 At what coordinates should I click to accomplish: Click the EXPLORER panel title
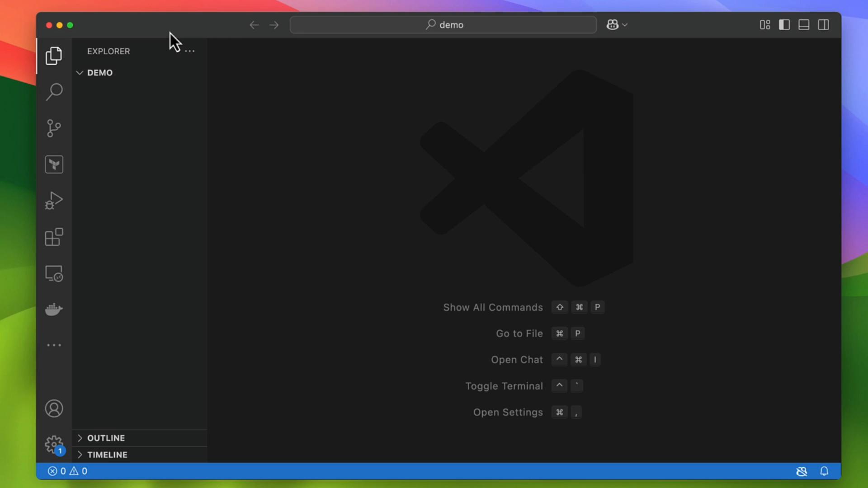(x=108, y=51)
